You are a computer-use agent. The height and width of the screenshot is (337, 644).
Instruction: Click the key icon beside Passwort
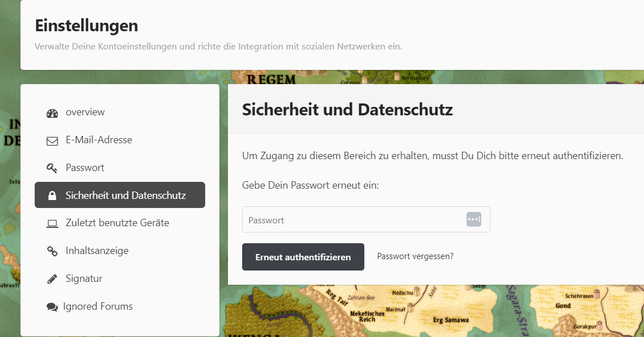click(52, 168)
